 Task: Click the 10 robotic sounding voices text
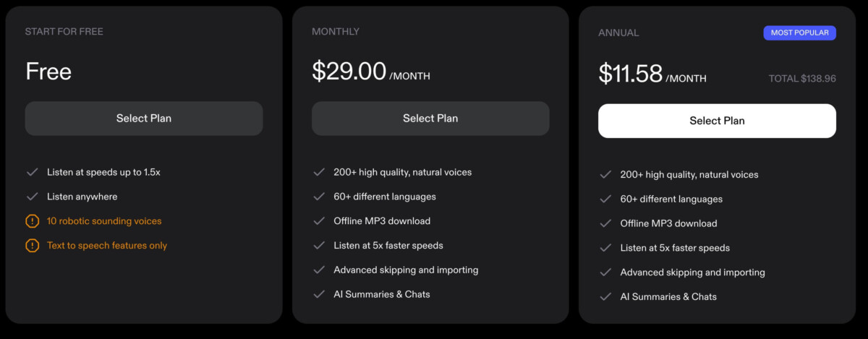coord(104,221)
